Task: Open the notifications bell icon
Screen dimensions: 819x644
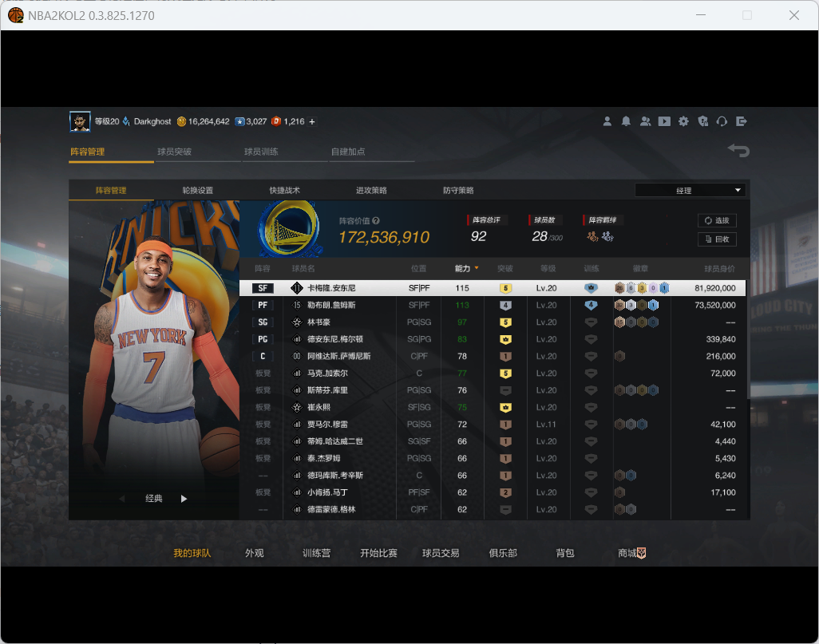Action: pyautogui.click(x=626, y=121)
